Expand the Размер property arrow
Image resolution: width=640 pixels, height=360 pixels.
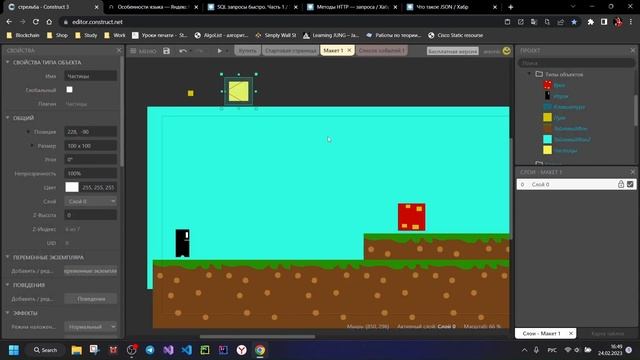point(32,145)
